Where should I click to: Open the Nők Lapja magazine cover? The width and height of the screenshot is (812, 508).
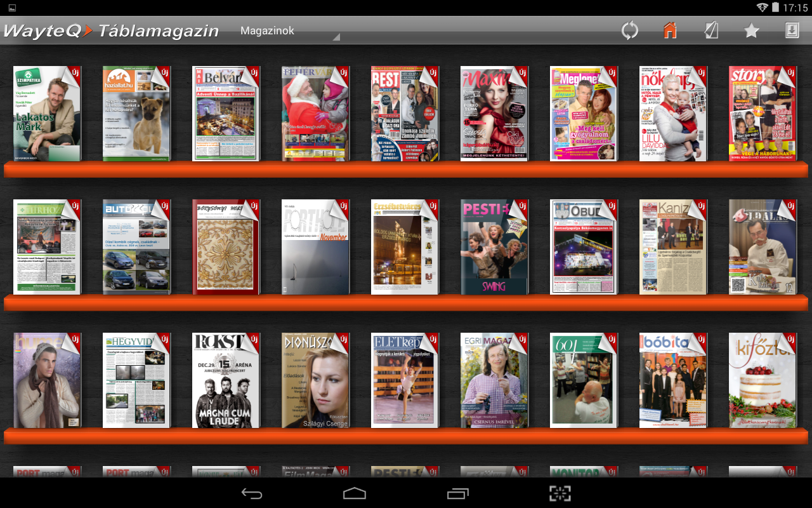pos(673,114)
